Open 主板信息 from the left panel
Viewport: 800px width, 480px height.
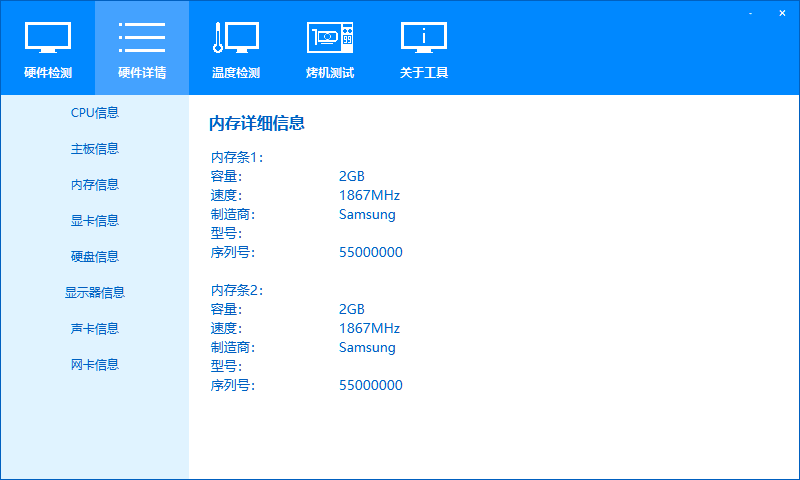(x=95, y=148)
